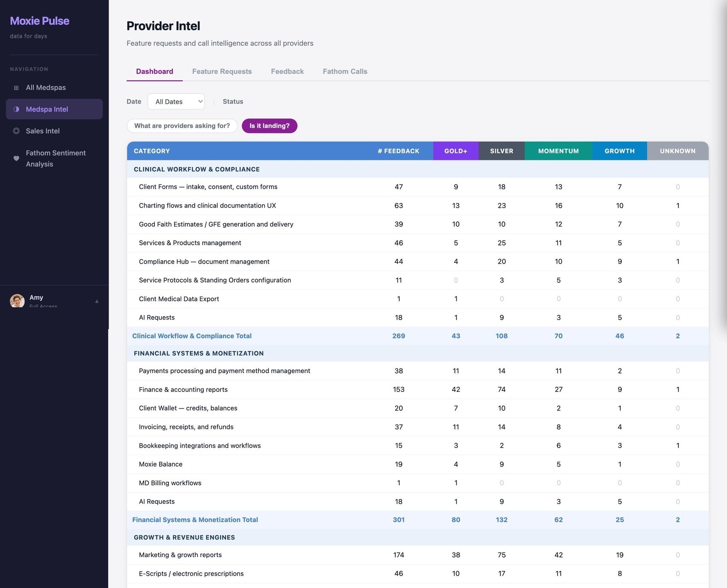727x588 pixels.
Task: Click the GROWTH column header
Action: pos(620,151)
